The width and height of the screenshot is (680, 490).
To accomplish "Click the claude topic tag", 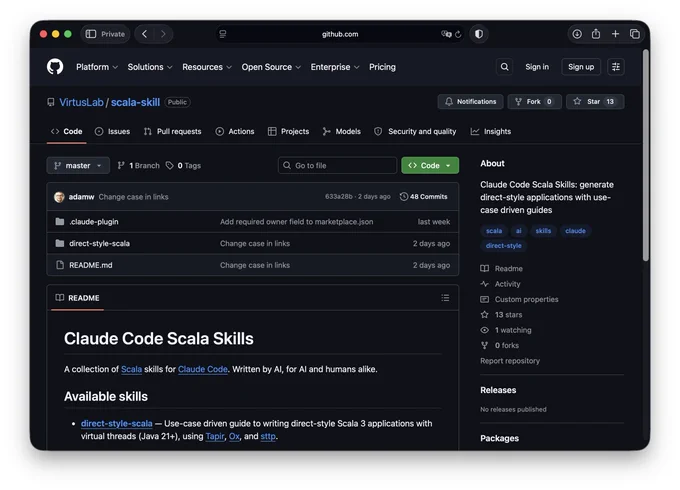I will point(575,231).
